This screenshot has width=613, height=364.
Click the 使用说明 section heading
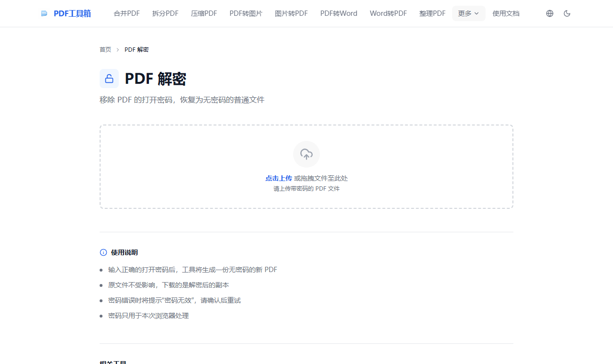pos(125,252)
